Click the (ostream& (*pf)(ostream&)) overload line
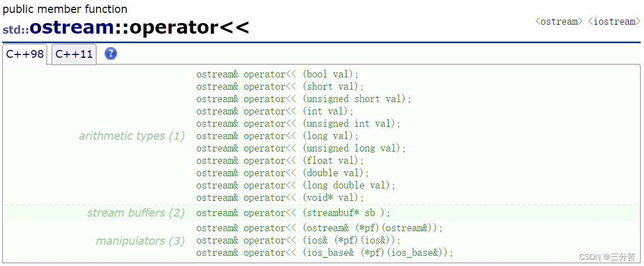644x266 pixels. pos(320,228)
